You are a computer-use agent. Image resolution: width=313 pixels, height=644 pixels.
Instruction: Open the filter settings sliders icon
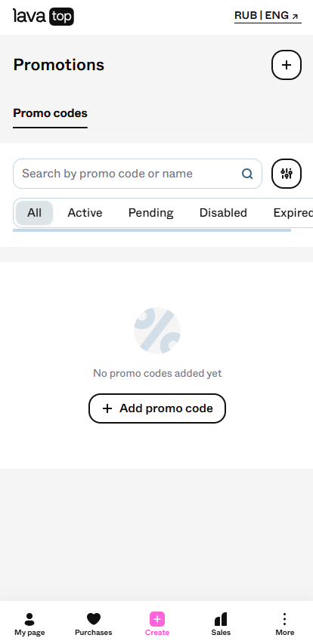pos(287,174)
